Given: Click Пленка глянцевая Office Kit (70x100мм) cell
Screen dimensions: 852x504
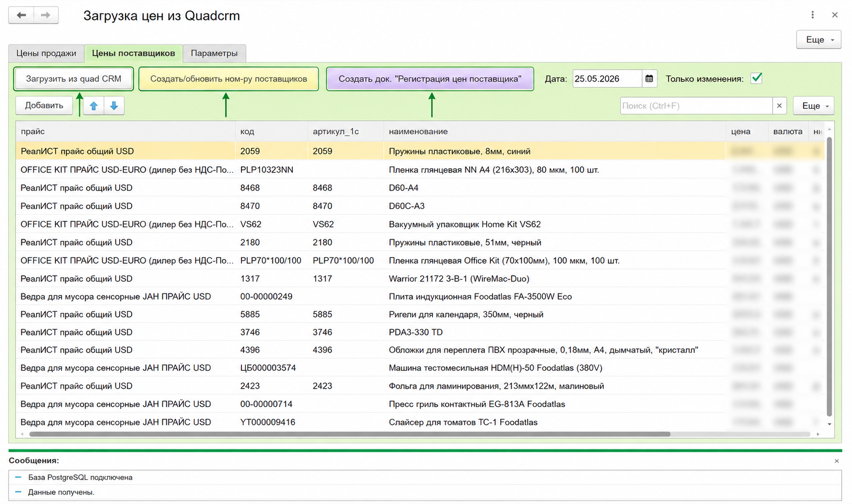Looking at the screenshot, I should (x=555, y=261).
